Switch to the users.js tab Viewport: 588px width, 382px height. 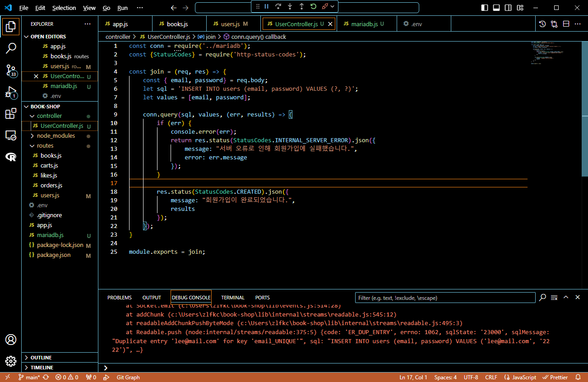pyautogui.click(x=233, y=24)
